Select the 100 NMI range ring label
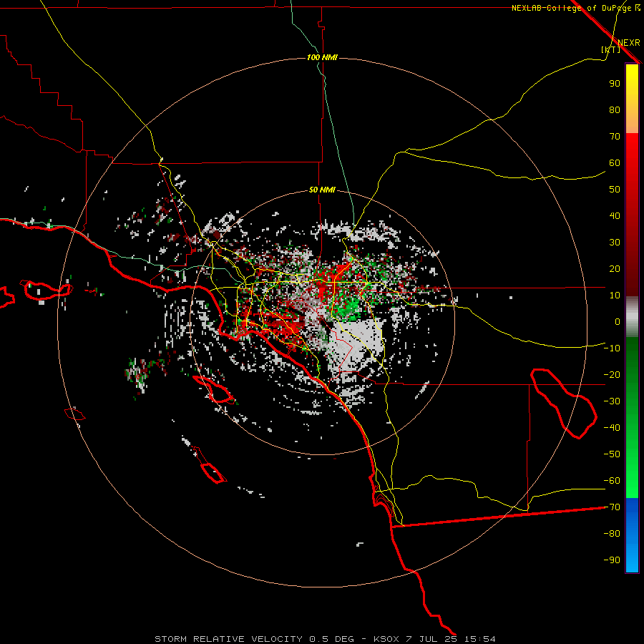Image resolution: width=644 pixels, height=644 pixels. (x=322, y=57)
